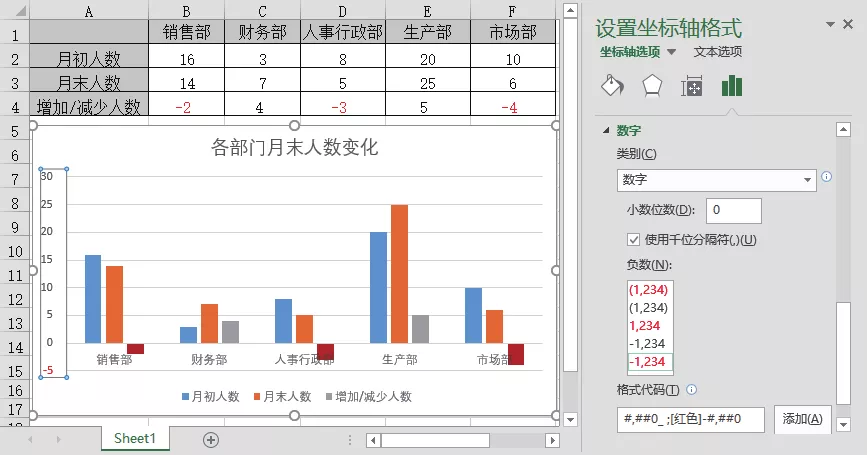The image size is (867, 455).
Task: Expand the 坐标轴选项 dropdown arrow
Action: (x=672, y=52)
